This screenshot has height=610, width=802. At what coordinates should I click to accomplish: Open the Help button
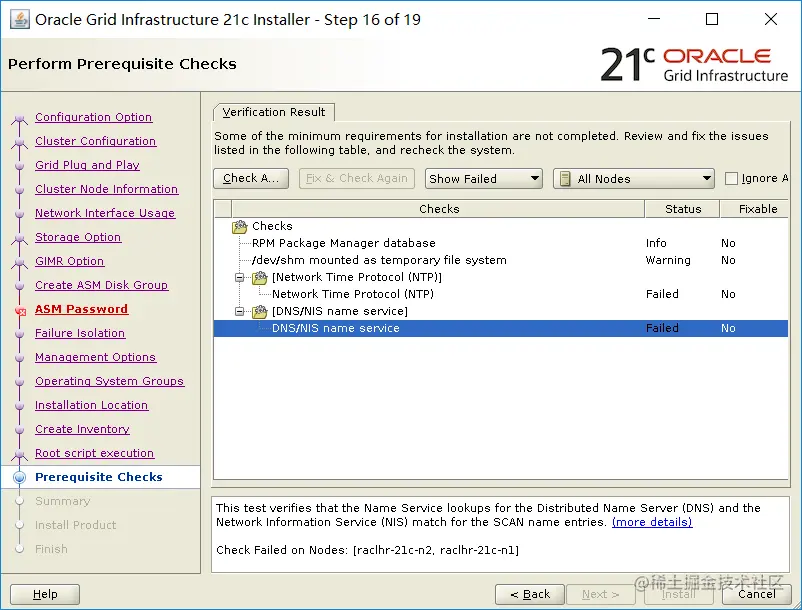(45, 594)
